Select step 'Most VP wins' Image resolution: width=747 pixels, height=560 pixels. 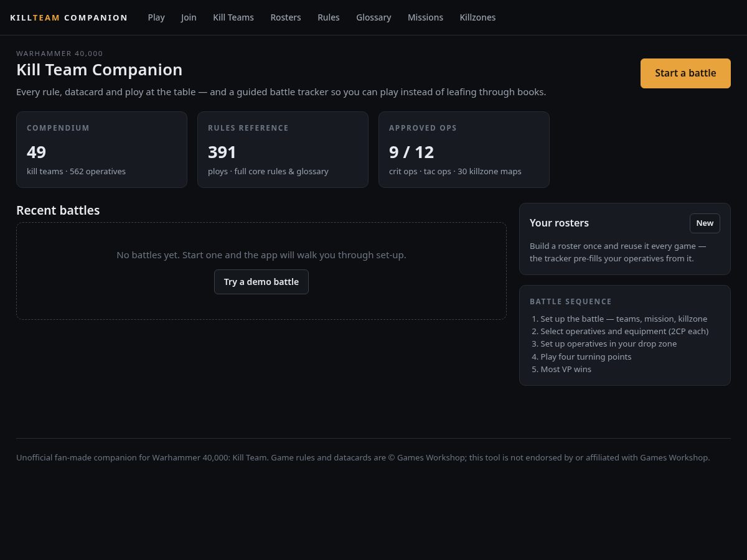[x=566, y=369]
